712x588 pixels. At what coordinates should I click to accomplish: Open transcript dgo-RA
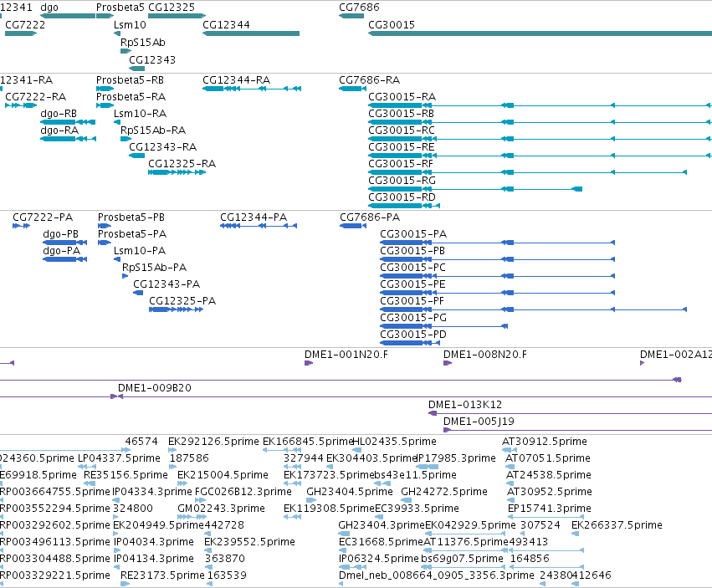pyautogui.click(x=59, y=130)
